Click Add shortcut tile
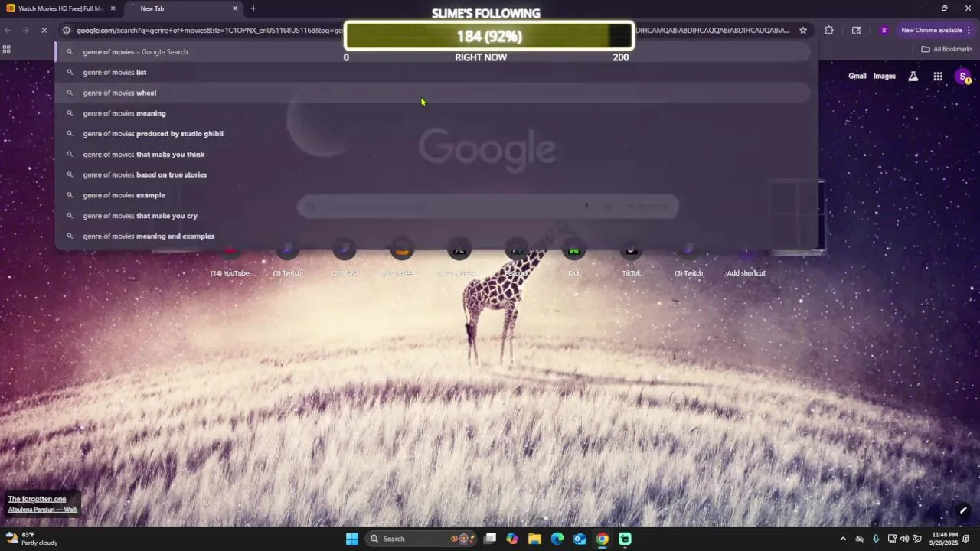The image size is (980, 551). click(x=746, y=257)
